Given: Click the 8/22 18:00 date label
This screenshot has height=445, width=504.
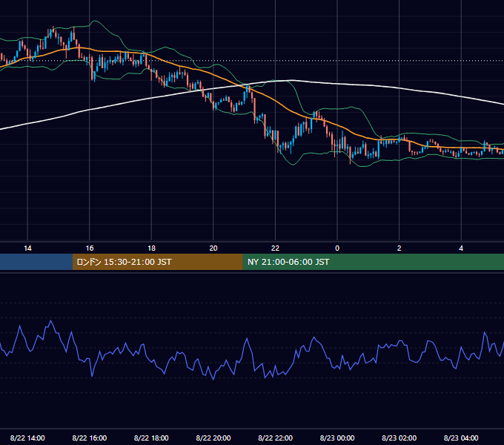Looking at the screenshot, I should [151, 438].
